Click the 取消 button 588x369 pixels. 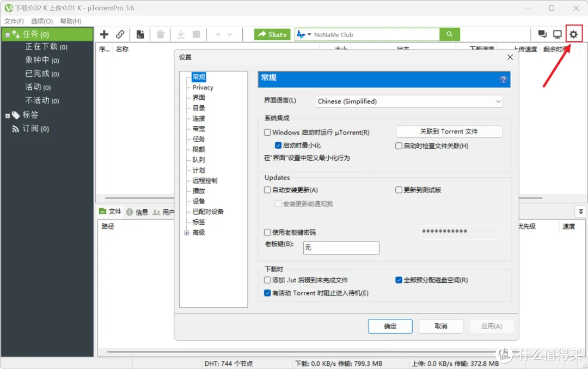point(440,326)
